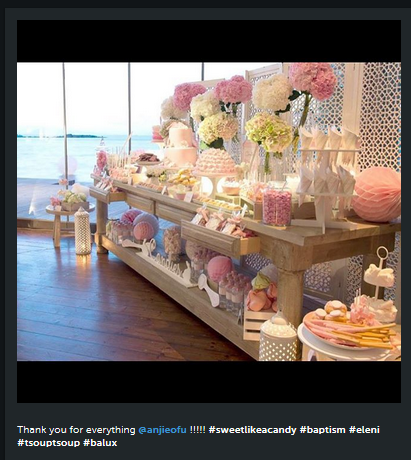411x460 pixels.
Task: Click the "Thank you for everything" caption text
Action: [x=76, y=430]
